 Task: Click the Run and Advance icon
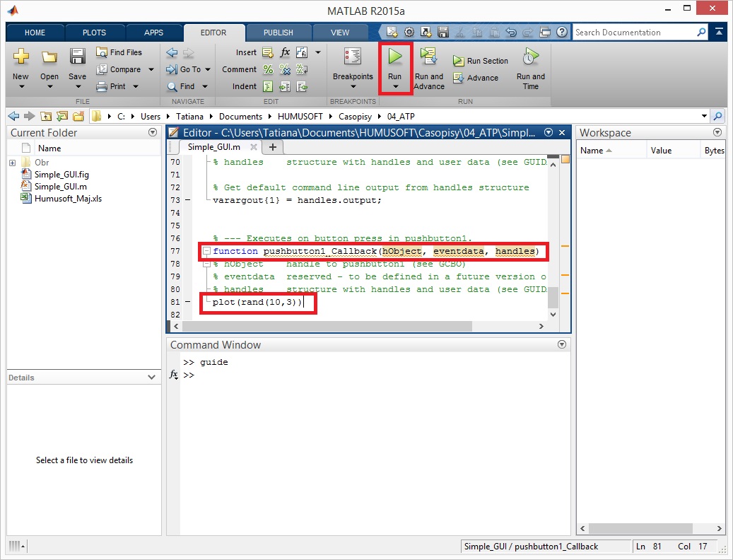click(428, 57)
